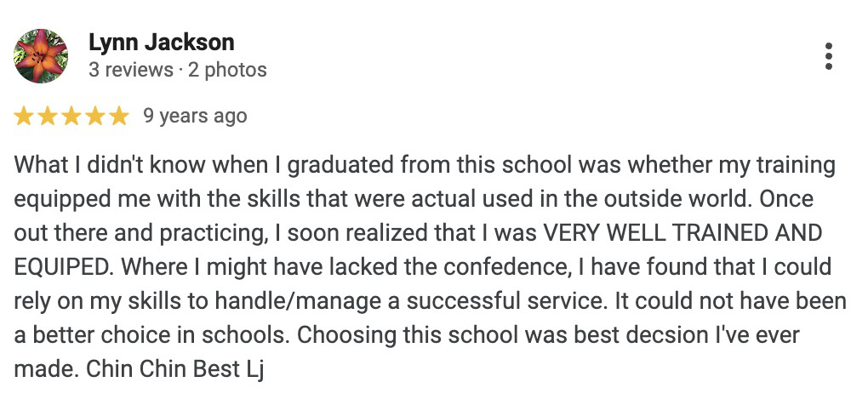Click the fifth gold rating star
This screenshot has height=405, width=868.
tap(118, 117)
